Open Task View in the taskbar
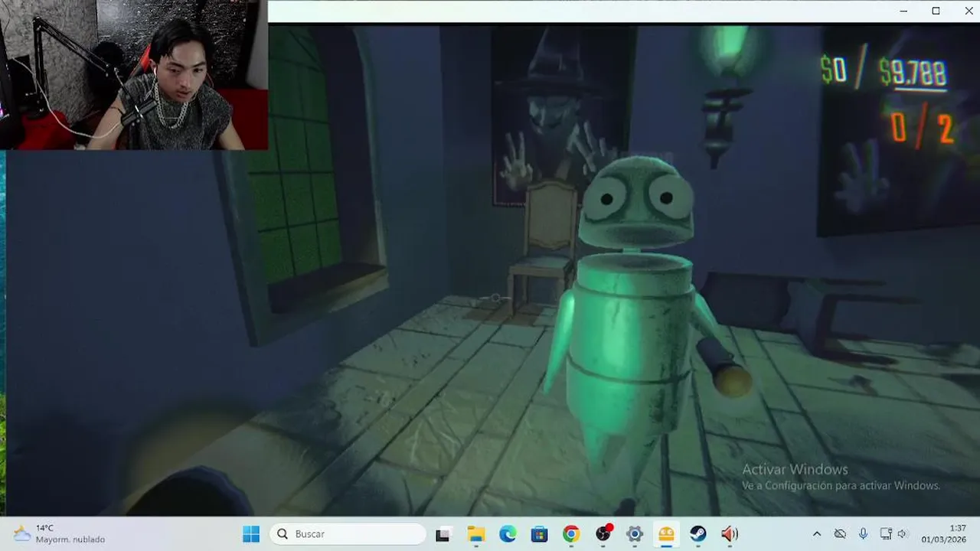The width and height of the screenshot is (980, 551). (x=443, y=534)
